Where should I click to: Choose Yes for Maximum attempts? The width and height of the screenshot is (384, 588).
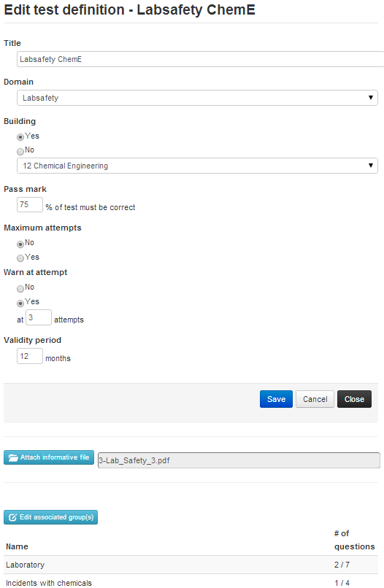tap(20, 258)
